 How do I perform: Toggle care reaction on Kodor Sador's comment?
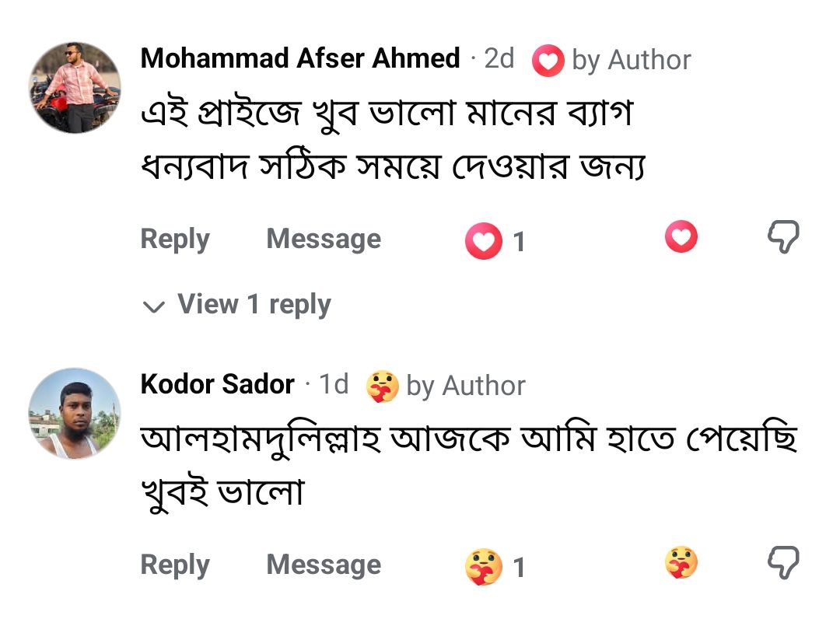click(x=681, y=562)
